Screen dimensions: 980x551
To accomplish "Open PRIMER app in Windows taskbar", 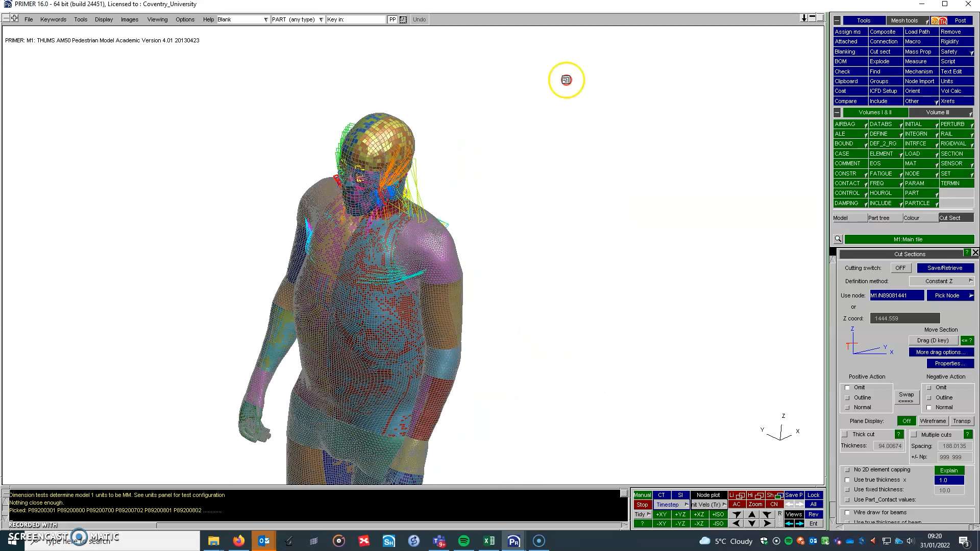I will 513,541.
